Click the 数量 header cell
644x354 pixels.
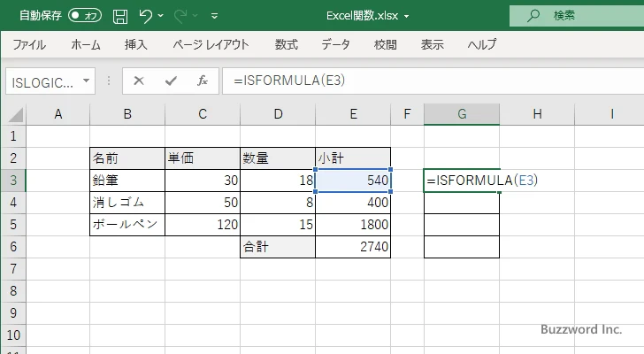click(x=278, y=158)
